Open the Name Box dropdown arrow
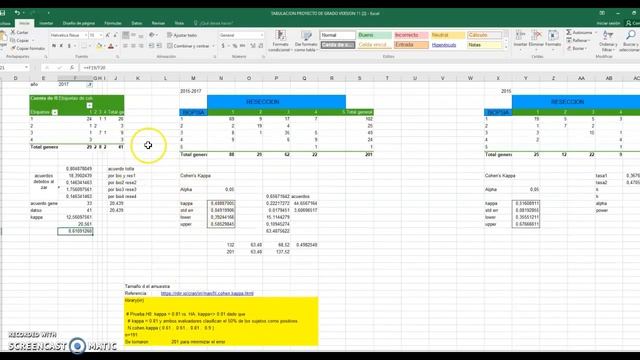The image size is (640, 360). pyautogui.click(x=27, y=67)
